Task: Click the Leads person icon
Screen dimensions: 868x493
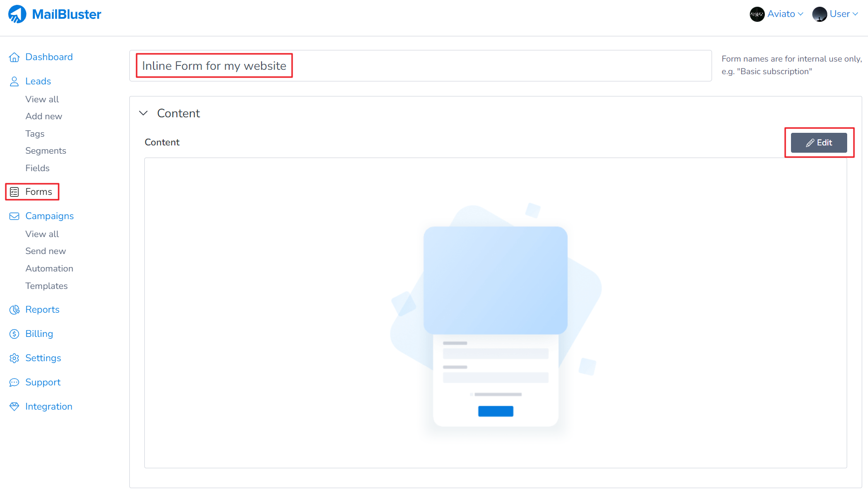Action: click(14, 81)
